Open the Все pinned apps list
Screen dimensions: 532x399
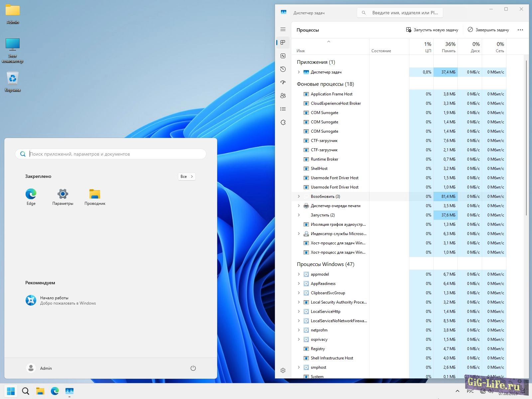187,177
